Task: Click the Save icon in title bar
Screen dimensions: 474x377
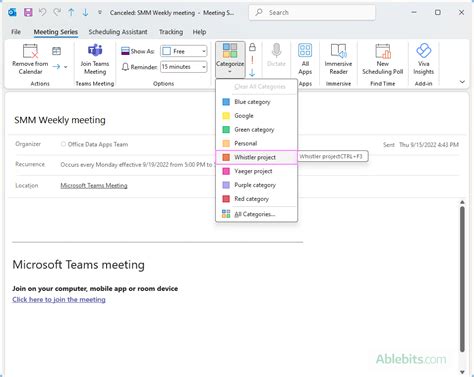Action: tap(28, 13)
